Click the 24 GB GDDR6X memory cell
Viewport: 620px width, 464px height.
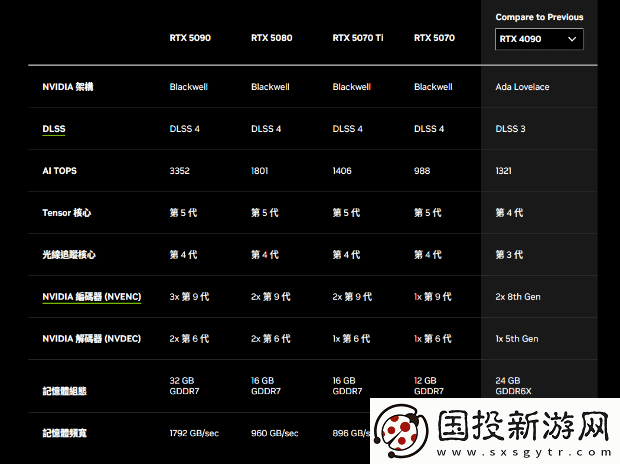pos(513,386)
